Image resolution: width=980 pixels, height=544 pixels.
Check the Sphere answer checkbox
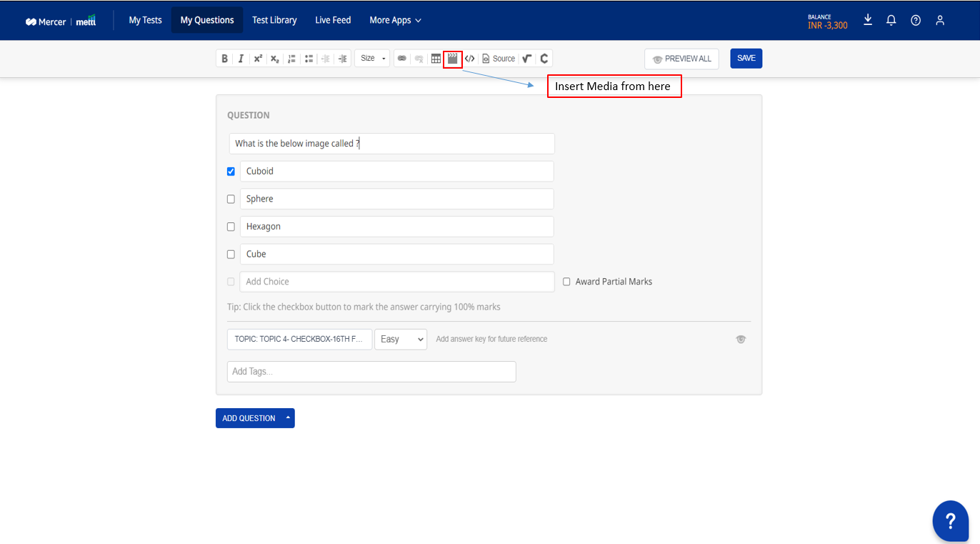(231, 199)
